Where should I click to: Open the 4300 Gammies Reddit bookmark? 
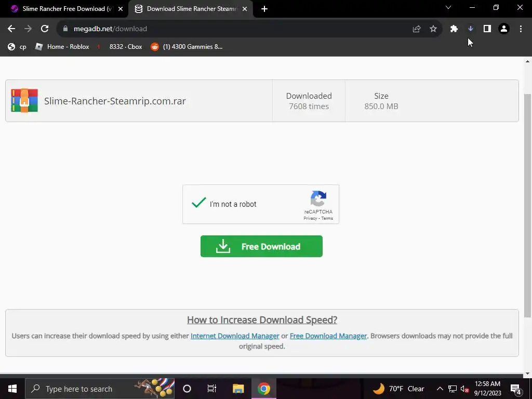(187, 47)
